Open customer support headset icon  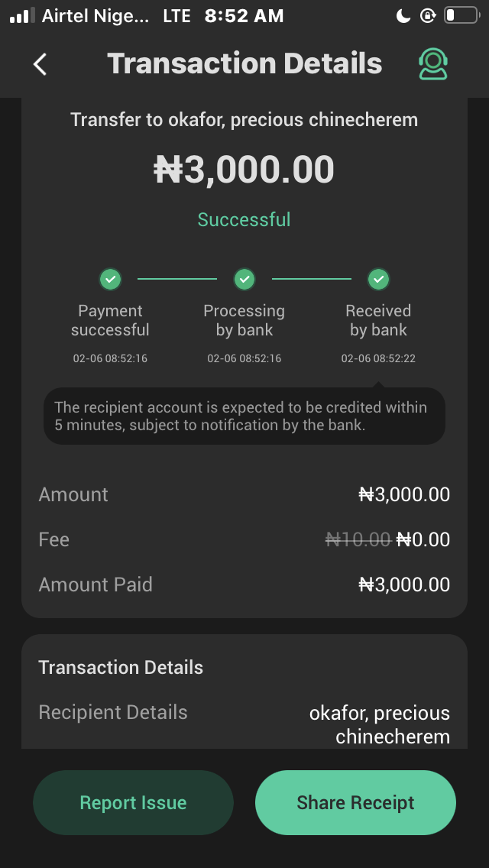click(x=433, y=64)
